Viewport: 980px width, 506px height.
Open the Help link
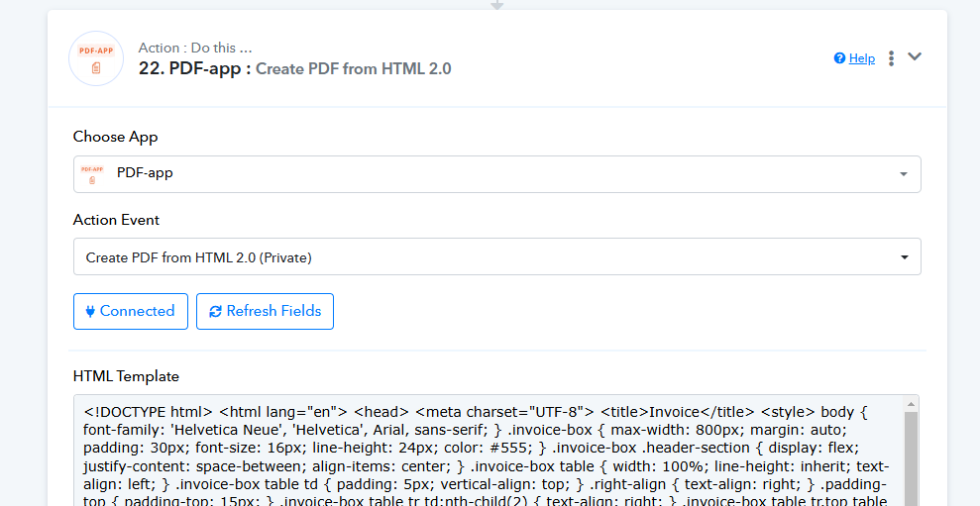click(862, 58)
